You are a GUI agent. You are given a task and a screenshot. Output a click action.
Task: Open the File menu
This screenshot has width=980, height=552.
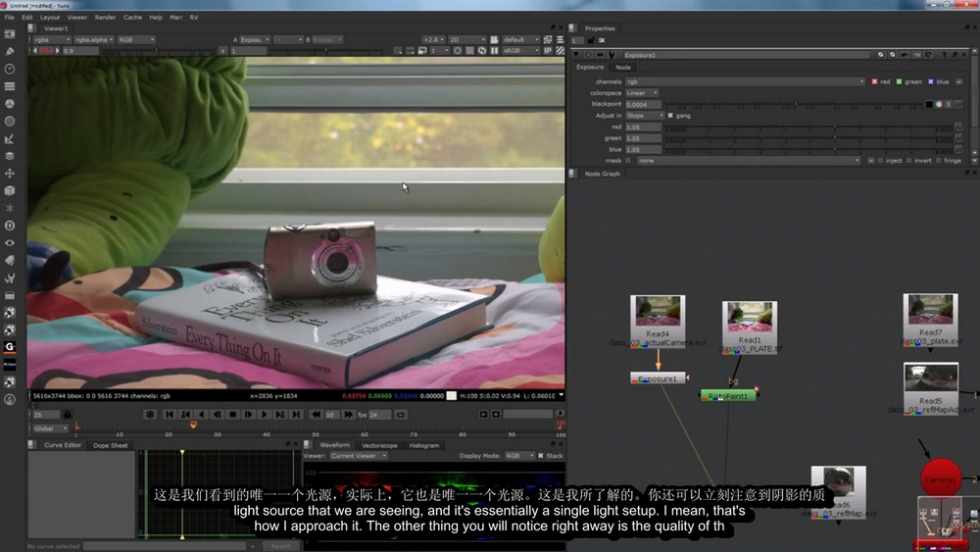click(x=10, y=18)
